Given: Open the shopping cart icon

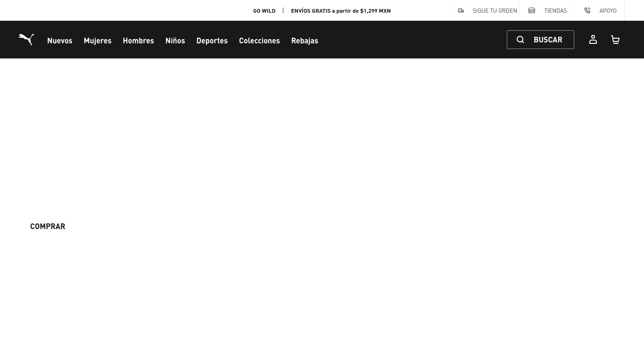Looking at the screenshot, I should click(615, 40).
